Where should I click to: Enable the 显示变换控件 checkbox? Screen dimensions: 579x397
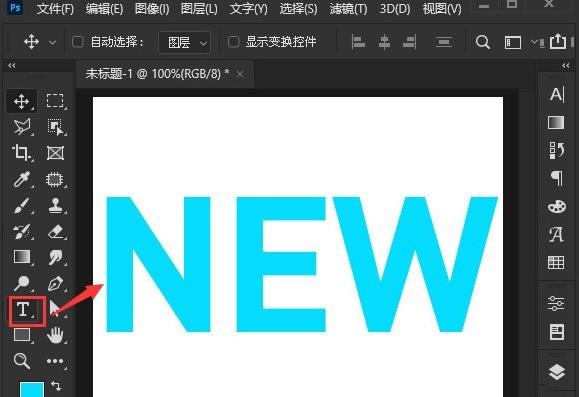(233, 42)
